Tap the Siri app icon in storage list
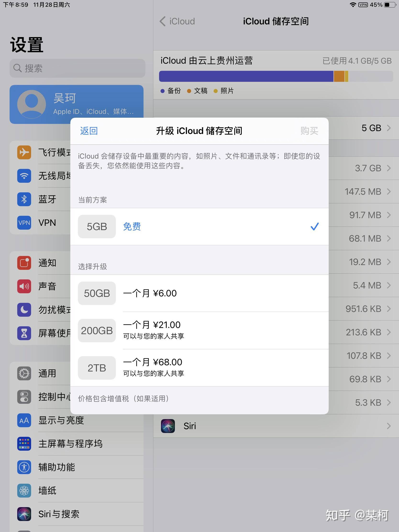399x532 pixels. tap(168, 426)
